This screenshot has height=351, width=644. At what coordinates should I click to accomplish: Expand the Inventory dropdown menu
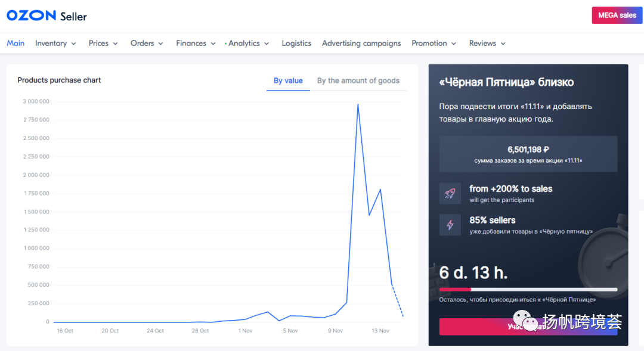point(55,43)
